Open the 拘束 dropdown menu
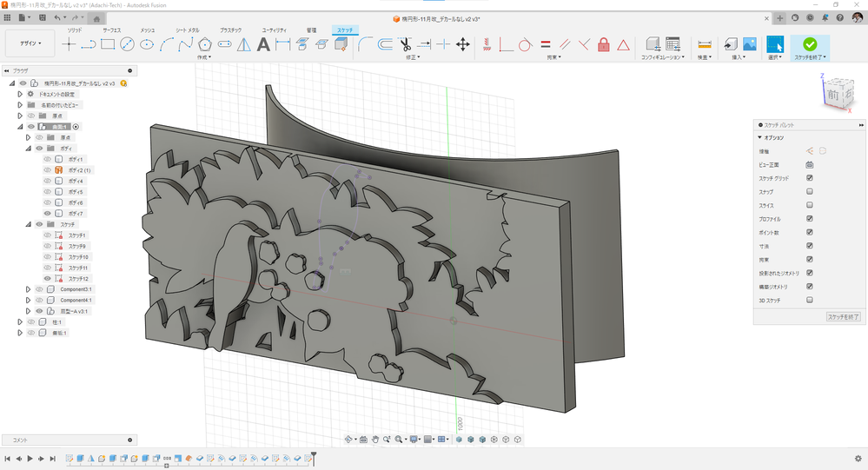Screen dimensions: 868x470 tap(554, 57)
